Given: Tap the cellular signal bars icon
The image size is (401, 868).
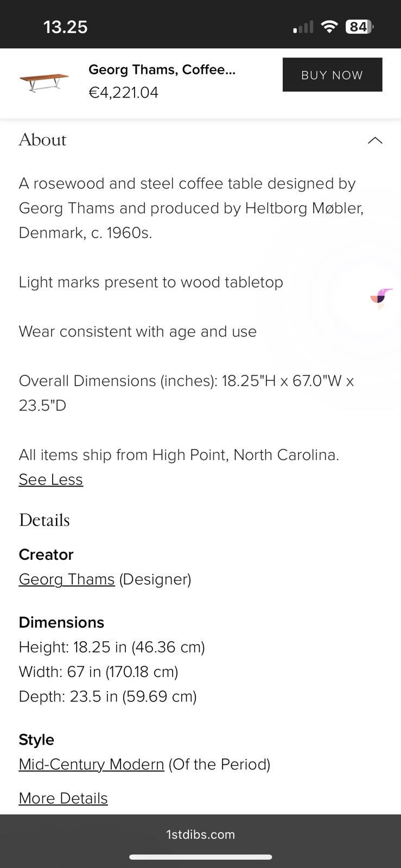Looking at the screenshot, I should pos(303,27).
